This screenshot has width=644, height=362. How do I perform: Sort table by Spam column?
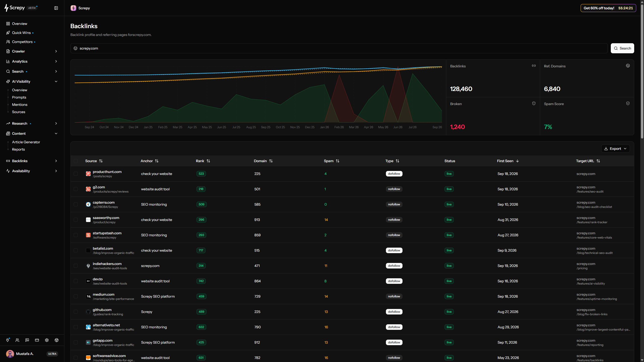click(332, 161)
